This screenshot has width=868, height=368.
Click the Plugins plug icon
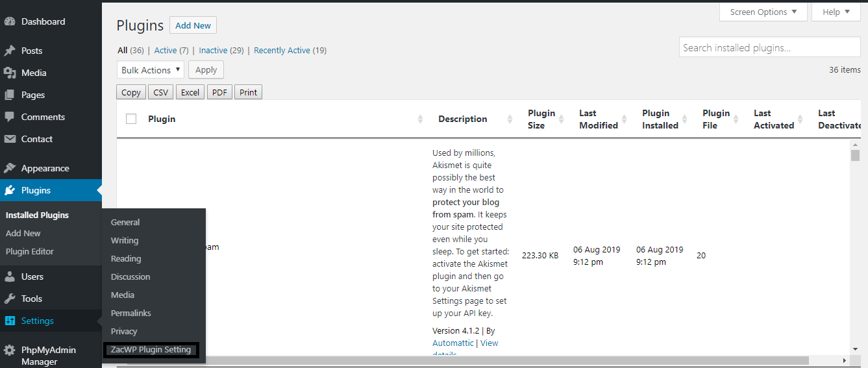(10, 190)
